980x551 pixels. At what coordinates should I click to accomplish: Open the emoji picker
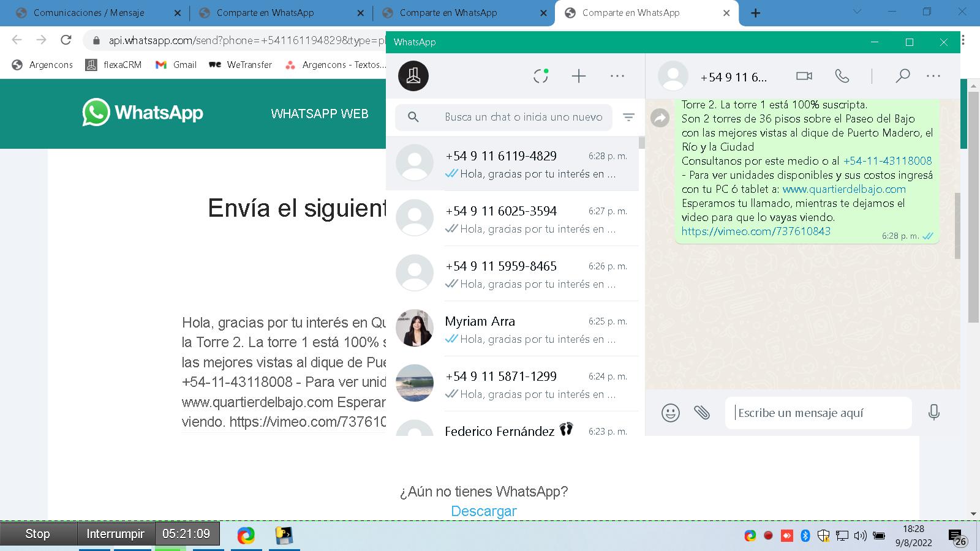(671, 413)
